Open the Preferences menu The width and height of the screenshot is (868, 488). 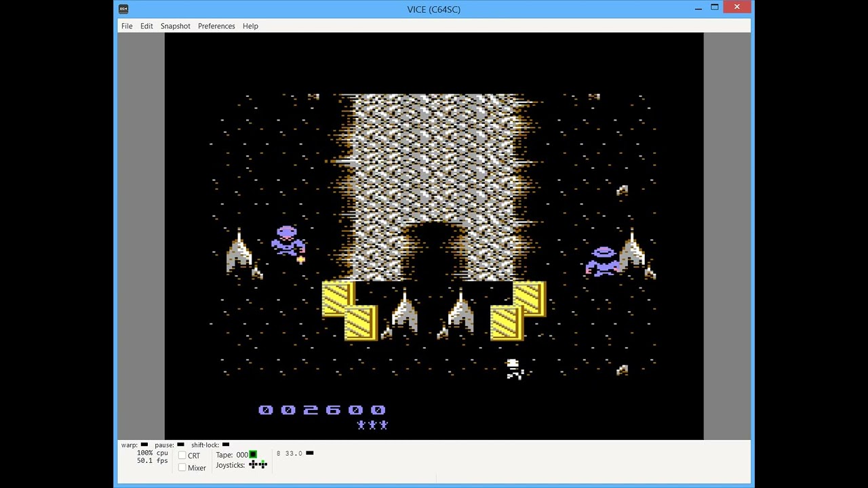click(x=216, y=26)
